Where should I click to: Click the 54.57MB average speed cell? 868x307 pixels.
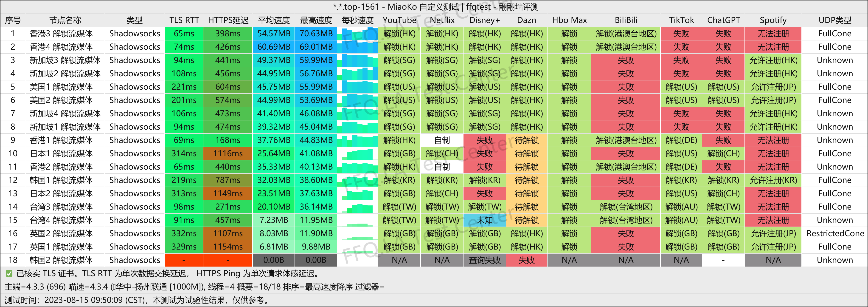click(x=274, y=34)
